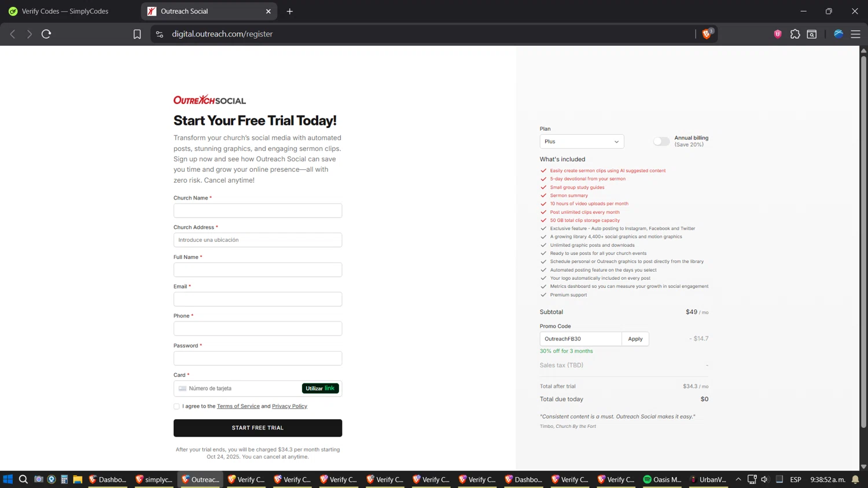The width and height of the screenshot is (868, 488).
Task: Open the UrbanV... taskbar item
Action: click(x=708, y=479)
